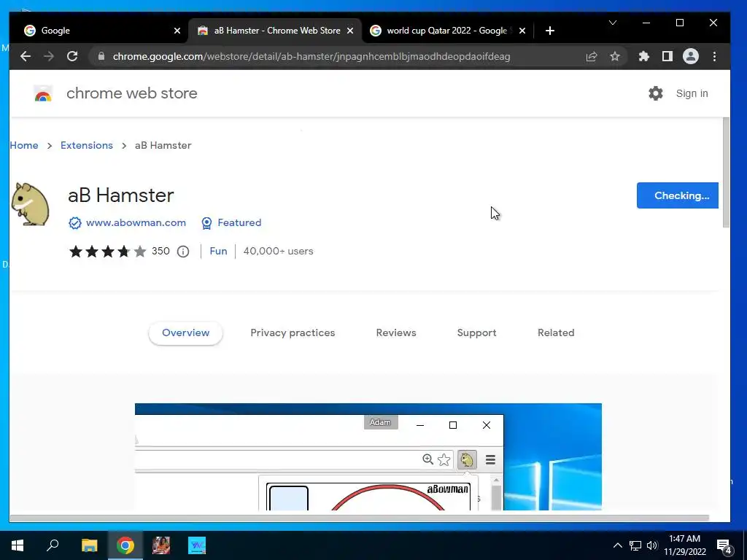Click the network icon in system tray
The height and width of the screenshot is (560, 747).
click(x=635, y=545)
